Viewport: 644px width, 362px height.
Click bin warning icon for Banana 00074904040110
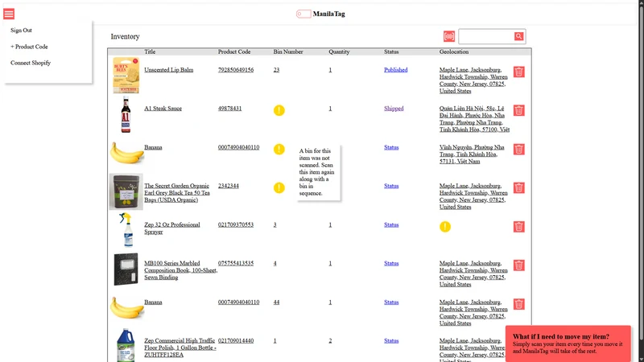tap(279, 149)
